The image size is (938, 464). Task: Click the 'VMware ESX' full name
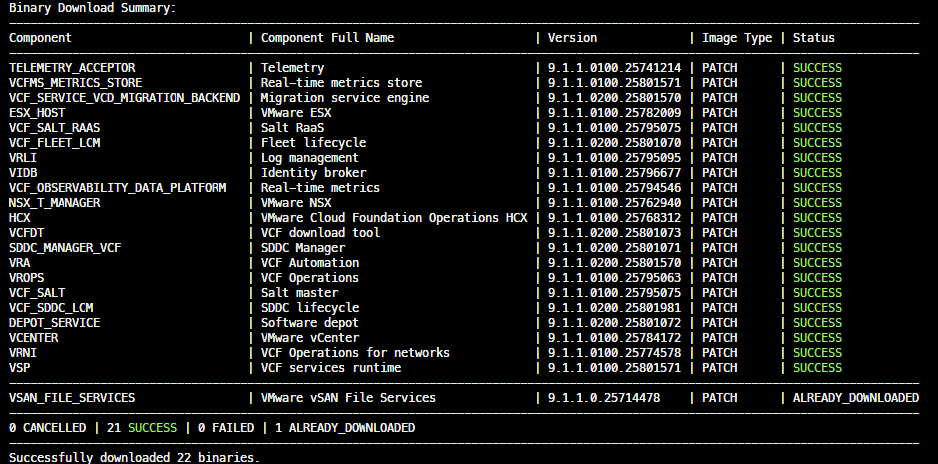point(296,113)
